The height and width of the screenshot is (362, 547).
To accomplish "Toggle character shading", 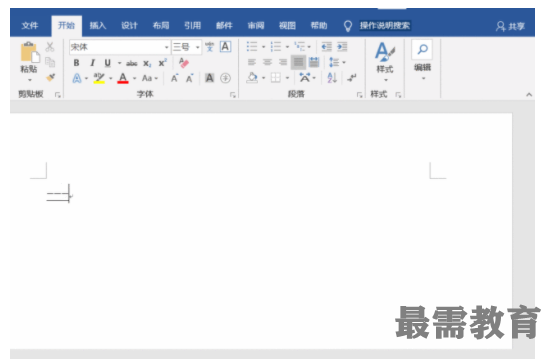I will coord(209,78).
